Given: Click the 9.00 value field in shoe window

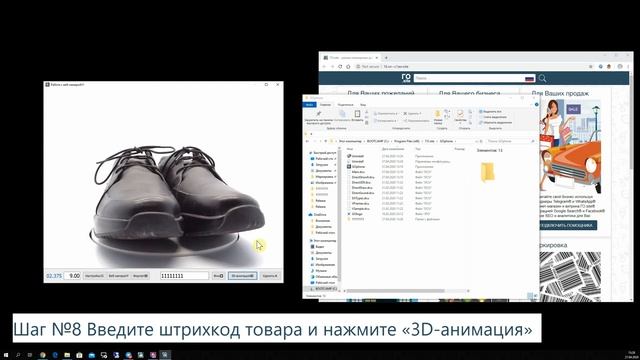Looking at the screenshot, I should [x=72, y=276].
